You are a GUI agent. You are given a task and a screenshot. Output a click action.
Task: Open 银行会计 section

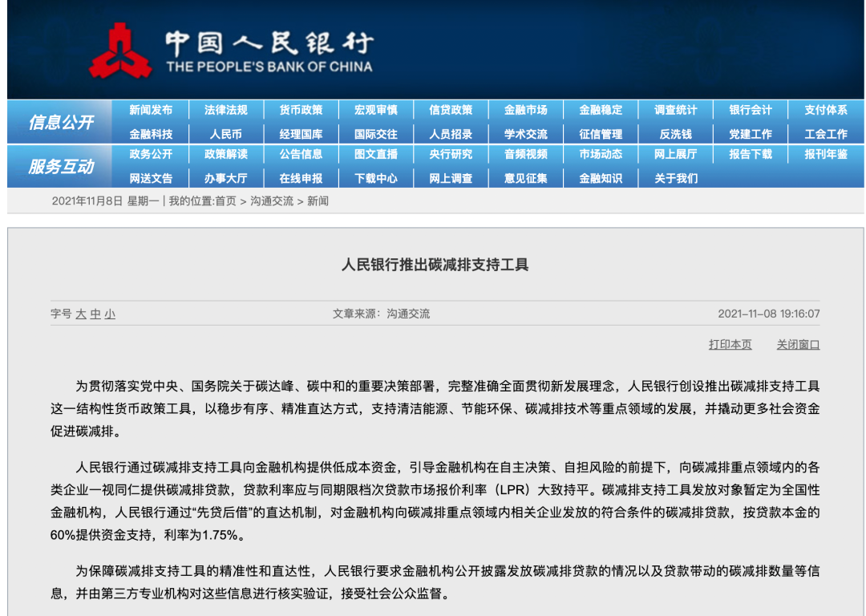pos(751,110)
